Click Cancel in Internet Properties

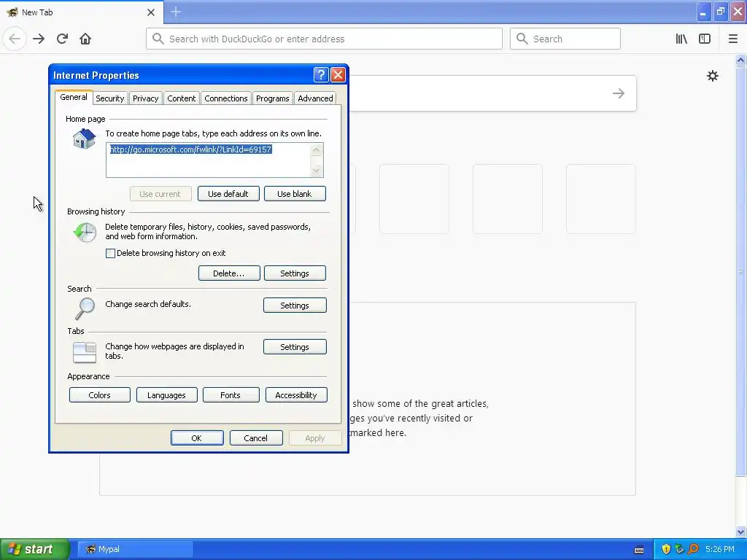256,438
